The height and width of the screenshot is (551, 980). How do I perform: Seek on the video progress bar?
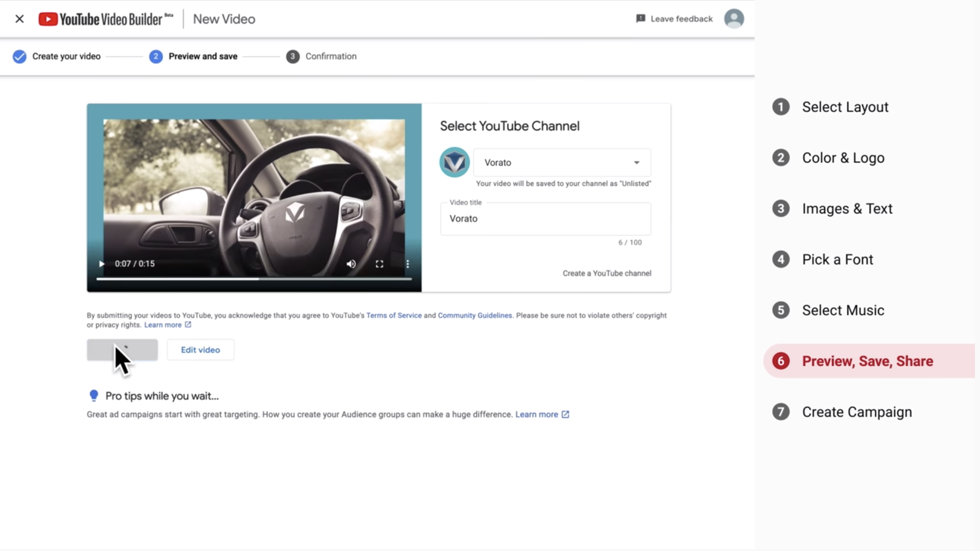click(x=254, y=279)
